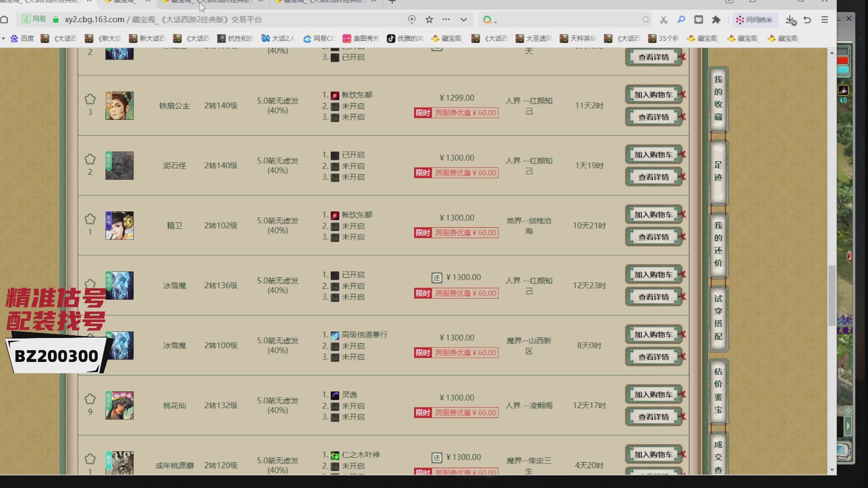
Task: Open the search engine selector dropdown
Action: click(490, 20)
